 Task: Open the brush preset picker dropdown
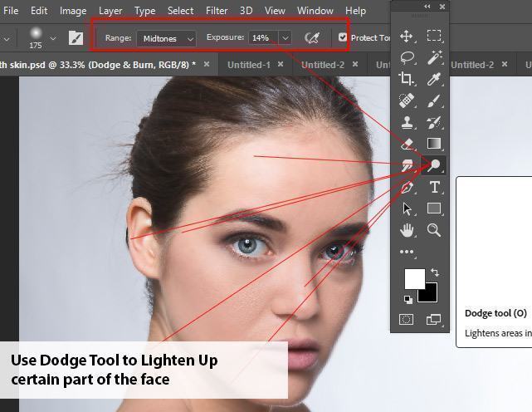click(x=54, y=38)
